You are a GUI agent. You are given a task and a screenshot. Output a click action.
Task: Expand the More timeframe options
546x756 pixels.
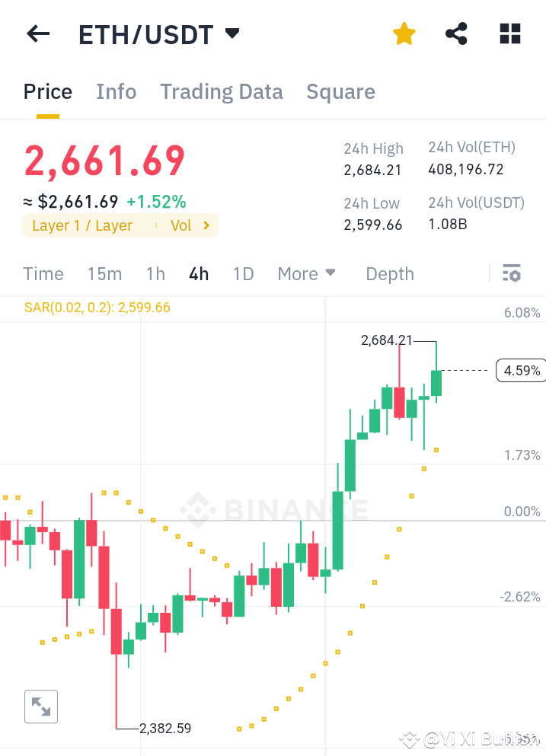306,273
